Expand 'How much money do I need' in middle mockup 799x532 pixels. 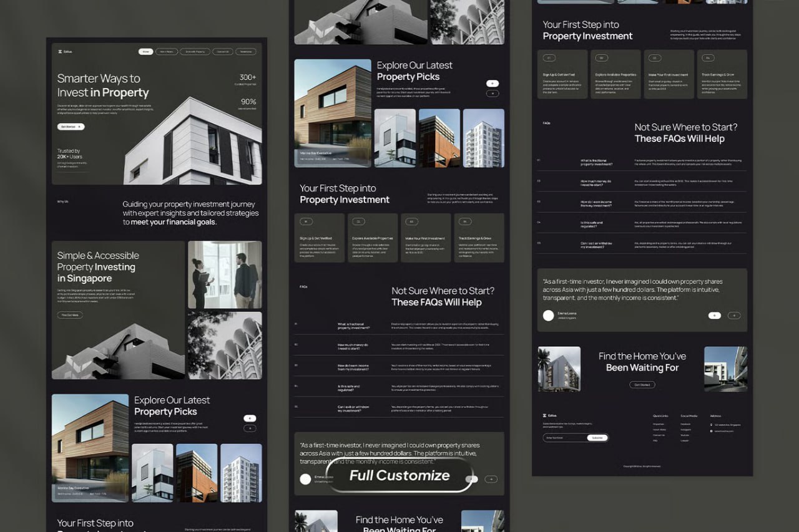tap(399, 346)
